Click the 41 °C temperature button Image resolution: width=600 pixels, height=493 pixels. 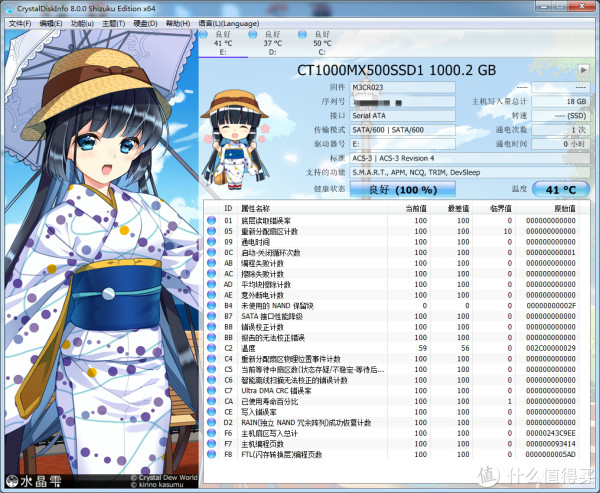tap(561, 189)
